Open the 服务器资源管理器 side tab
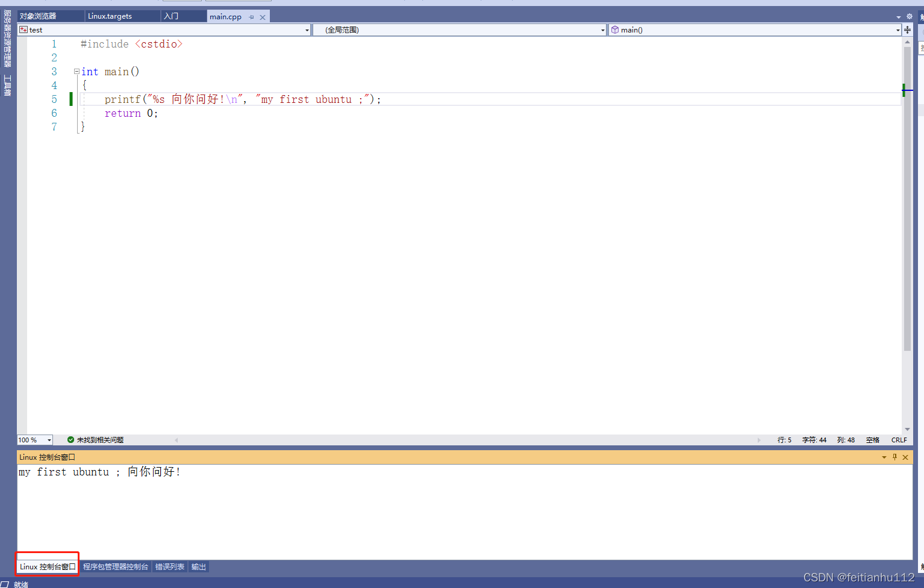 tap(7, 39)
